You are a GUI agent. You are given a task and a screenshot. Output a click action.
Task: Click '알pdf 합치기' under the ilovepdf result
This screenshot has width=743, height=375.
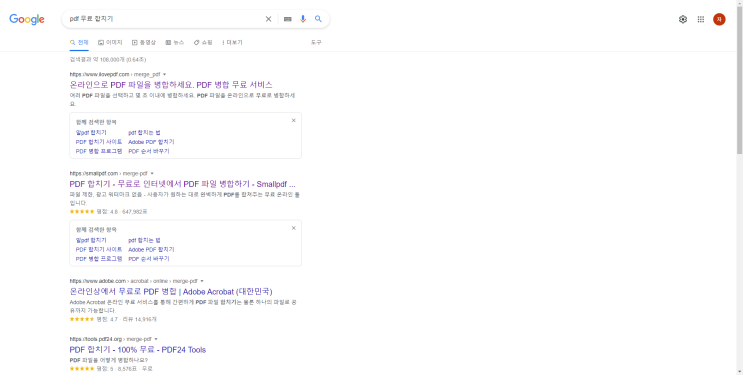coord(91,133)
